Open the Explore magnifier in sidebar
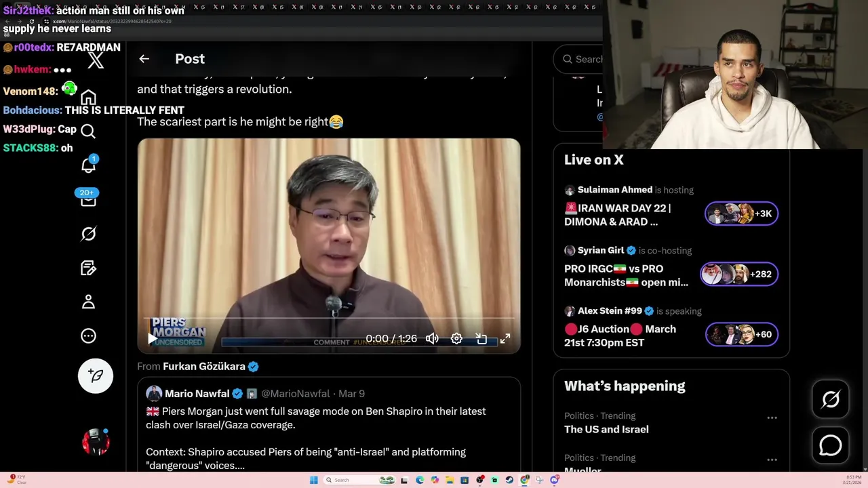868x488 pixels. (88, 131)
